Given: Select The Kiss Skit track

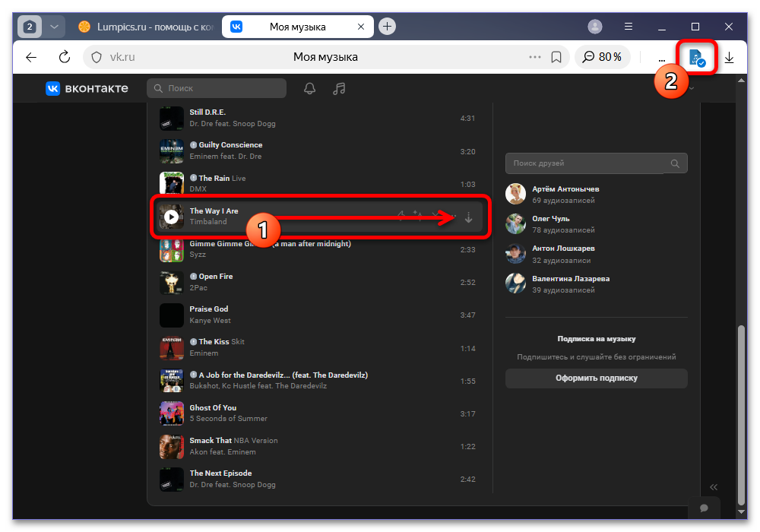Looking at the screenshot, I should pos(221,341).
